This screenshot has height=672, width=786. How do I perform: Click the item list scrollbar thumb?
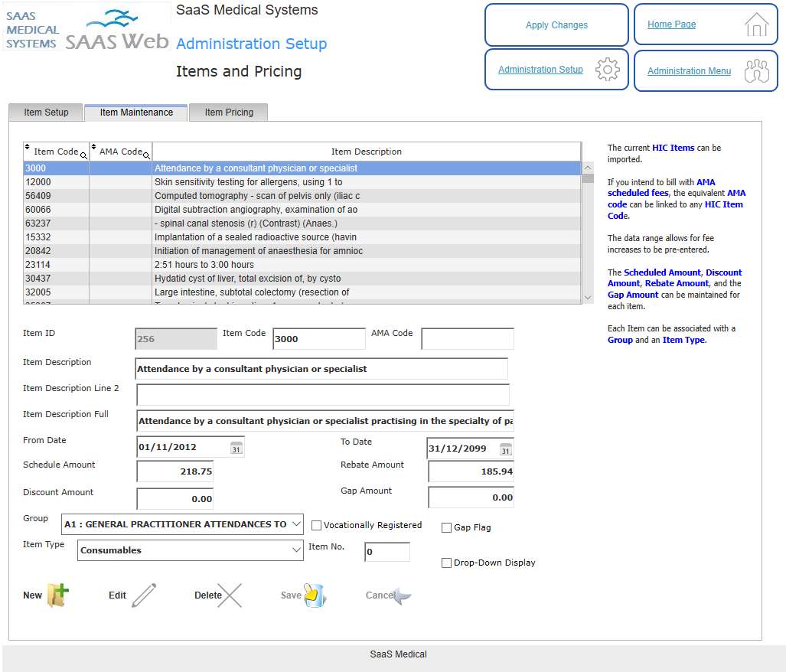click(x=588, y=178)
